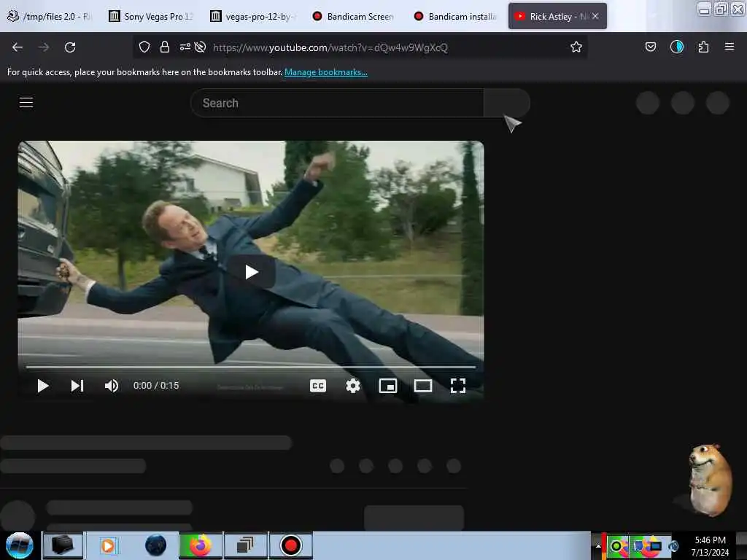Click the YouTube Search field
The image size is (747, 560).
(337, 103)
